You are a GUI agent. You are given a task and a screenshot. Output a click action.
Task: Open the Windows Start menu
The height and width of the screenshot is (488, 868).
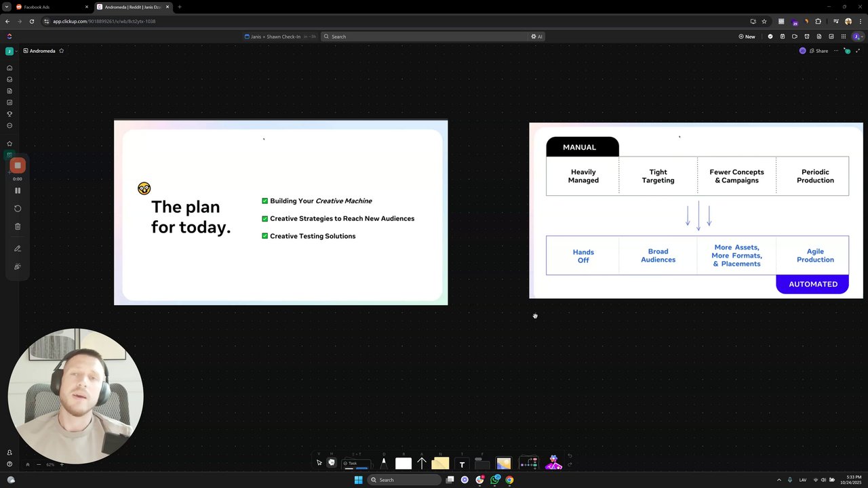coord(359,480)
